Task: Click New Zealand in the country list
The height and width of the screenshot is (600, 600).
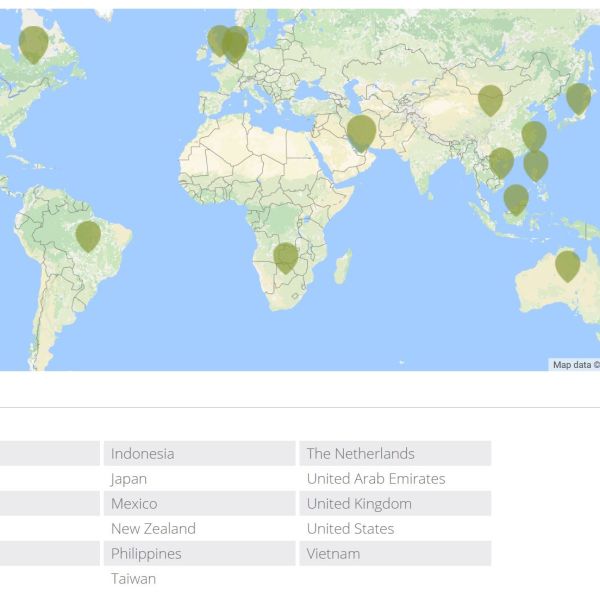Action: (153, 528)
